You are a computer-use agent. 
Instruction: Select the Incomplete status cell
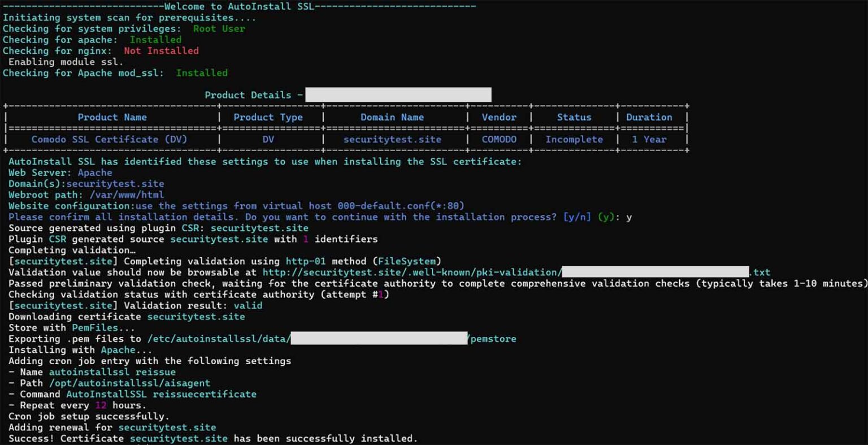(x=574, y=139)
